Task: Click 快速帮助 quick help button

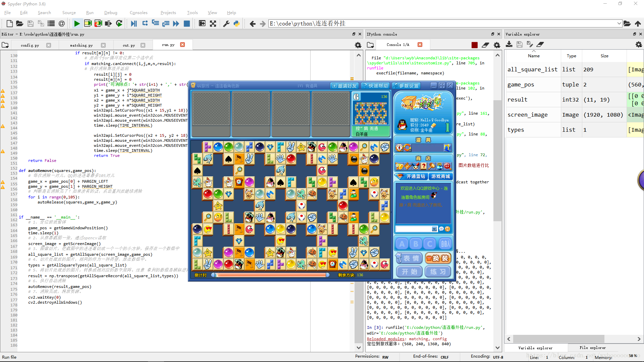Action: pos(376,86)
